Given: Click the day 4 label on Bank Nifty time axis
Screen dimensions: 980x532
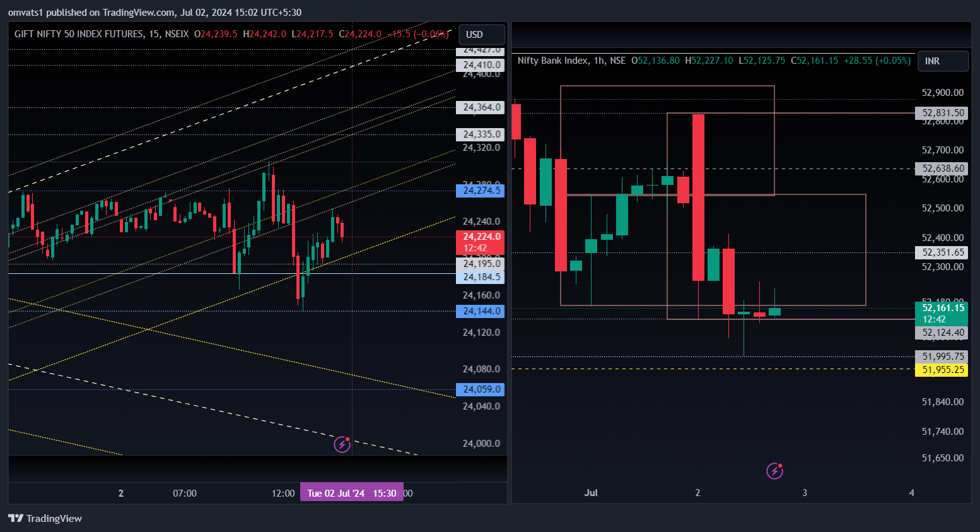Looking at the screenshot, I should tap(912, 493).
